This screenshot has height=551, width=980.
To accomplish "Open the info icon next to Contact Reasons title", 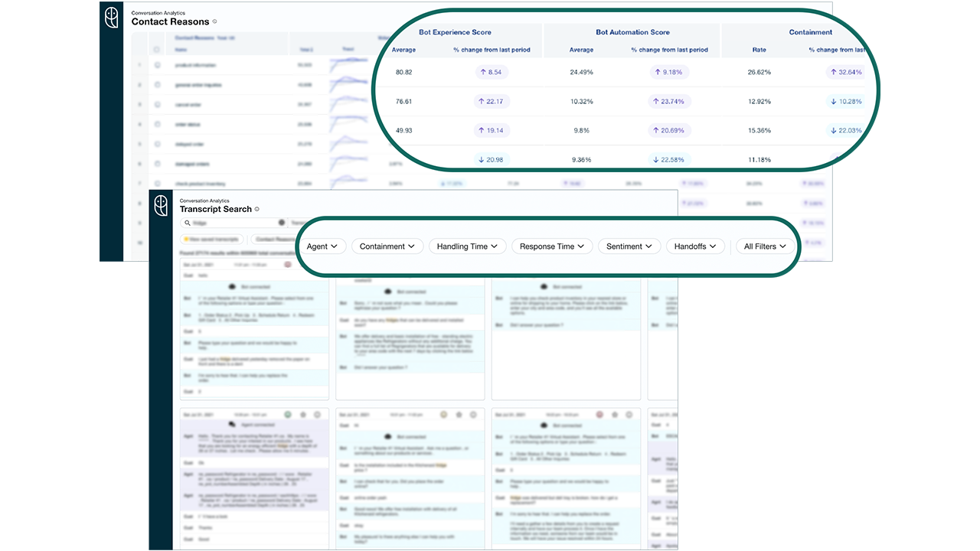I will 214,22.
